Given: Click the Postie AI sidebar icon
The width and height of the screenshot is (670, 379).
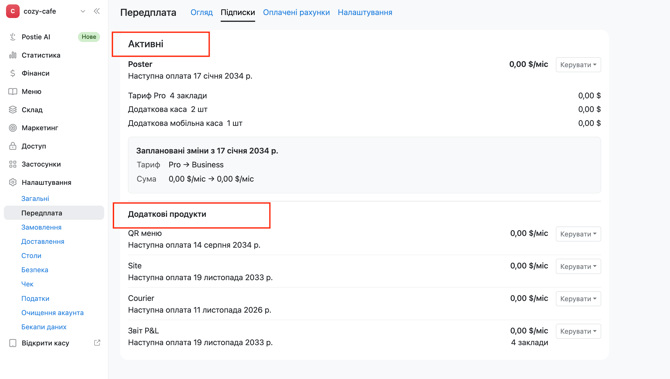Looking at the screenshot, I should click(x=13, y=37).
